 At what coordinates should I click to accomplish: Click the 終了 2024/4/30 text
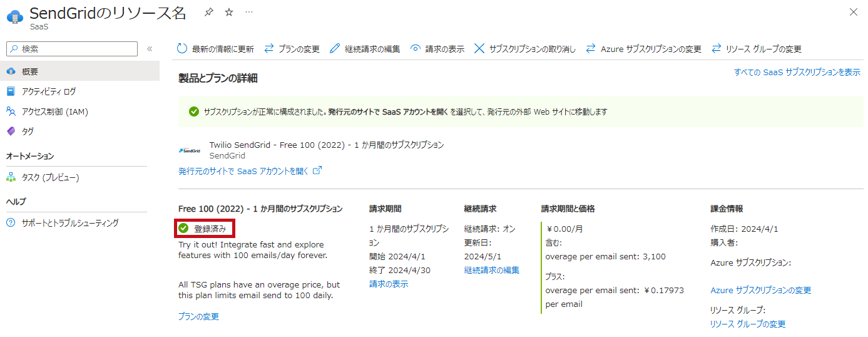[x=400, y=271]
